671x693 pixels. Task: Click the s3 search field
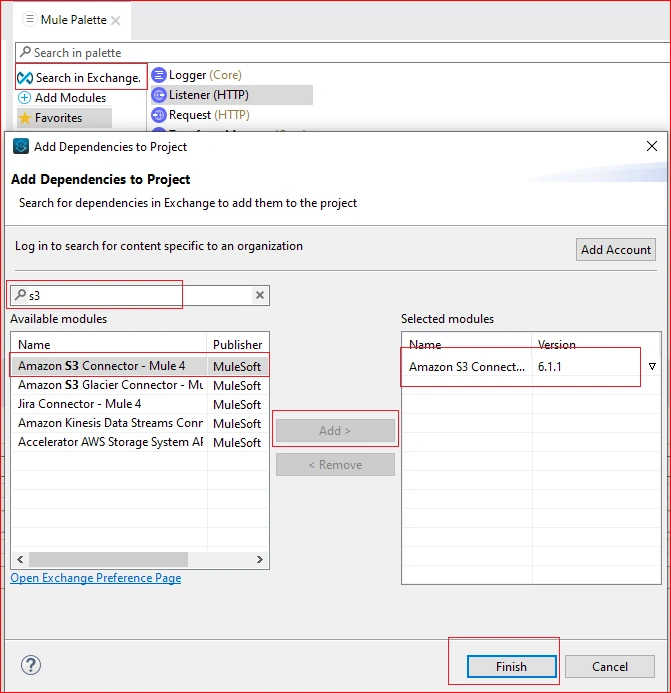(140, 295)
